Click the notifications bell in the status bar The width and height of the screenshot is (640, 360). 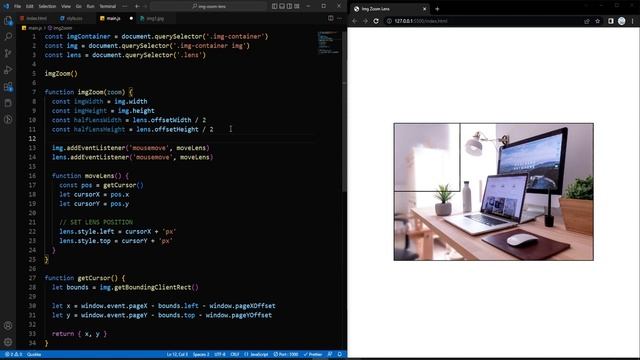340,354
